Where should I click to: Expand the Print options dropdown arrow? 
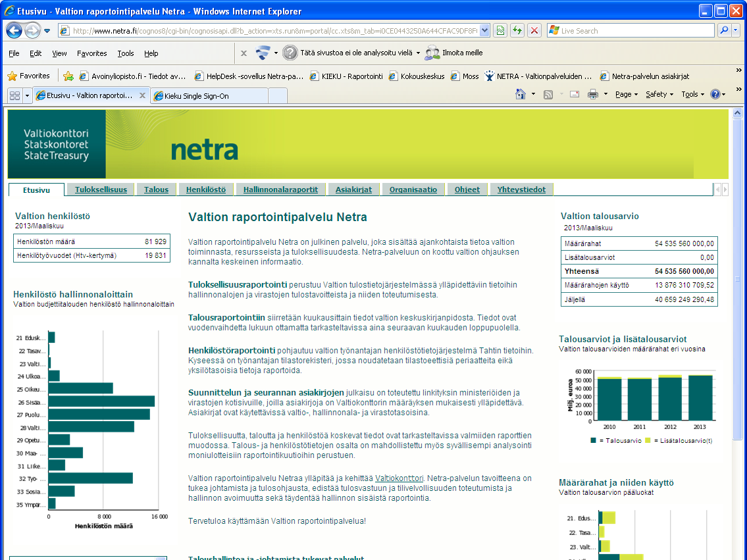[x=605, y=94]
